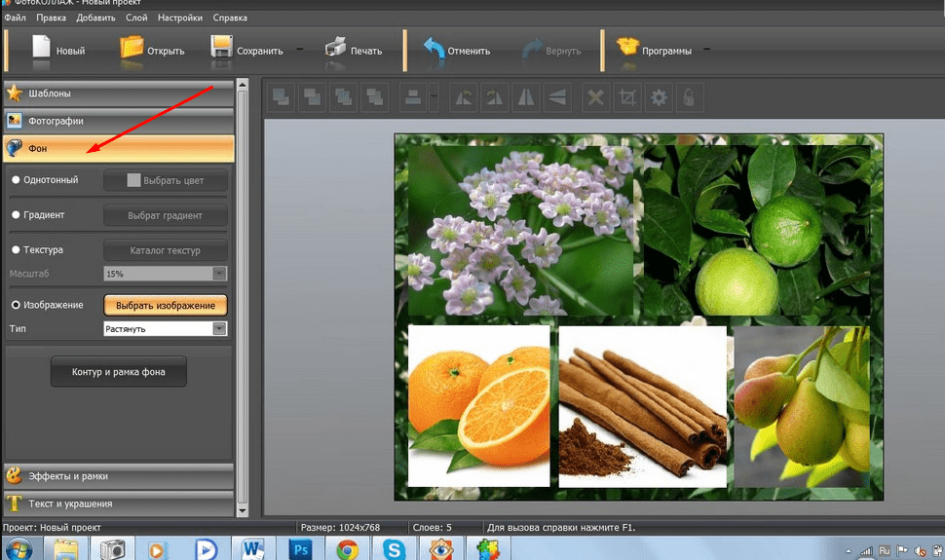Open the Тип dropdown showing Растянуть
This screenshot has width=945, height=560.
click(165, 329)
